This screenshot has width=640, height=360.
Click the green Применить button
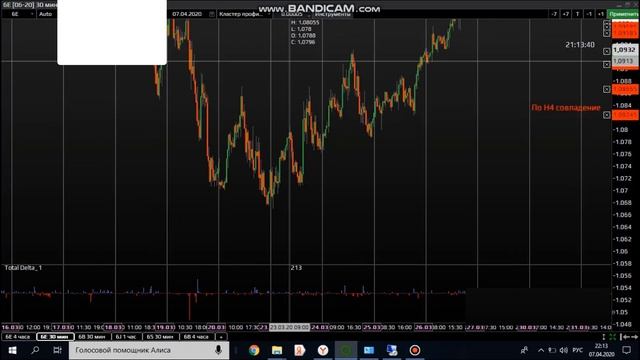click(623, 14)
